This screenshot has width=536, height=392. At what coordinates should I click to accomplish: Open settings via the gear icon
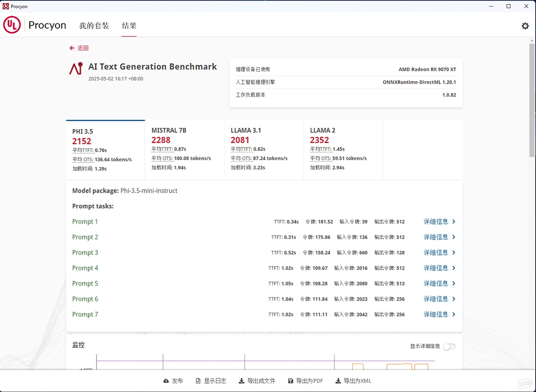tap(525, 26)
